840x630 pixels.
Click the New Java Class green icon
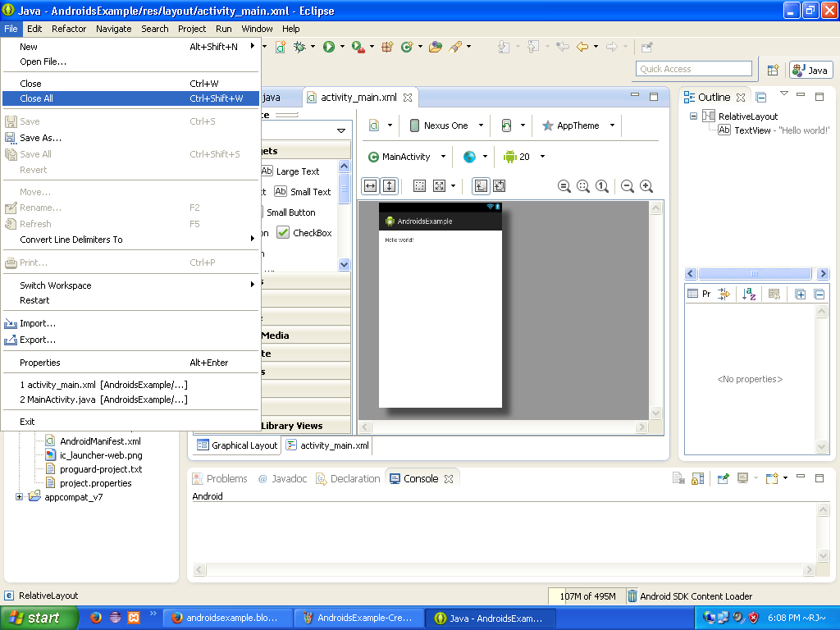(x=407, y=47)
